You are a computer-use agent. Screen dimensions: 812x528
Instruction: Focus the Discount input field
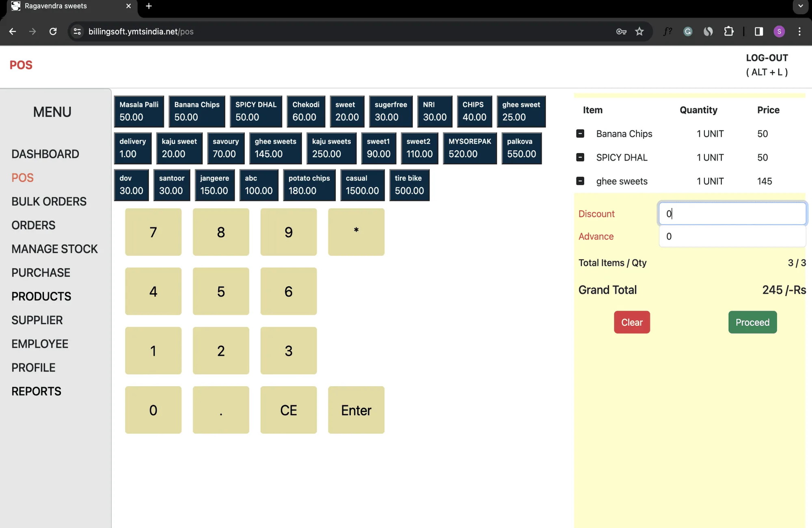[732, 213]
